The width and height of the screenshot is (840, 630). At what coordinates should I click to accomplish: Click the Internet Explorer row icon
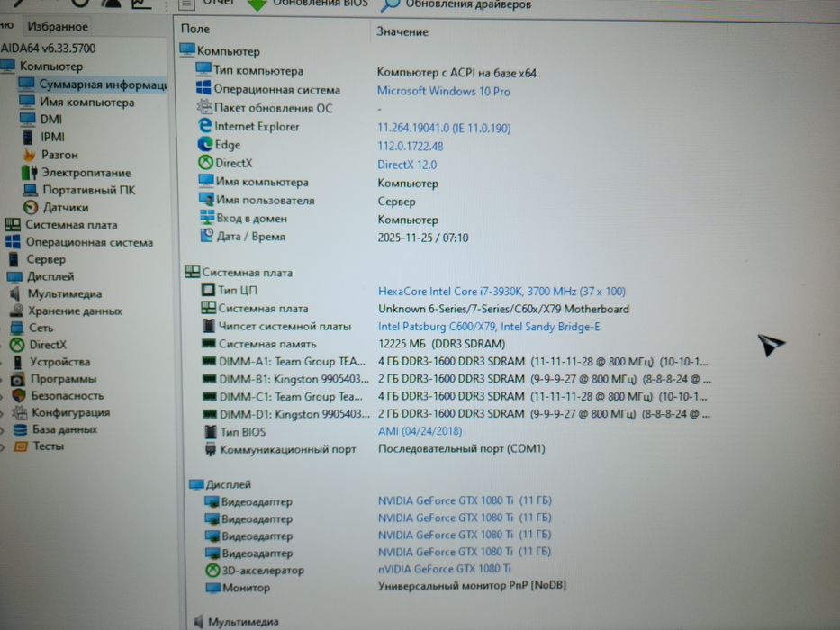pos(204,126)
